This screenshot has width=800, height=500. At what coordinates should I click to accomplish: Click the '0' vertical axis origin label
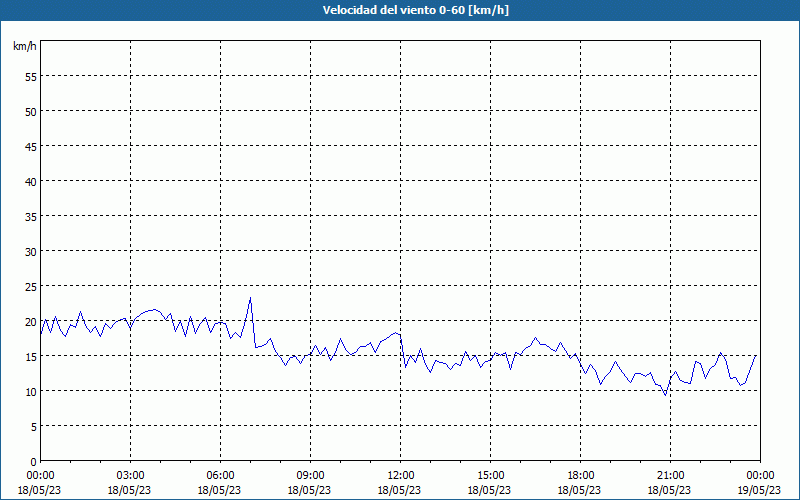(34, 461)
